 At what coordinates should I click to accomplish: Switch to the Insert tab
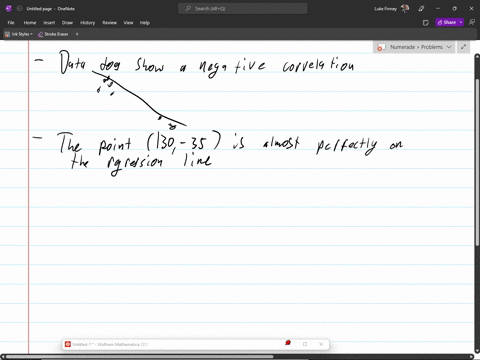(49, 23)
